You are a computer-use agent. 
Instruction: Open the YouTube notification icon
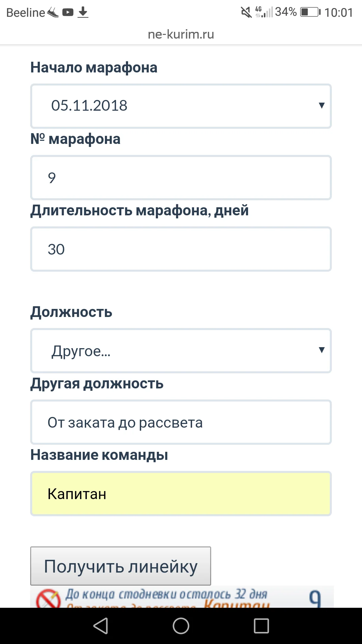pos(68,12)
